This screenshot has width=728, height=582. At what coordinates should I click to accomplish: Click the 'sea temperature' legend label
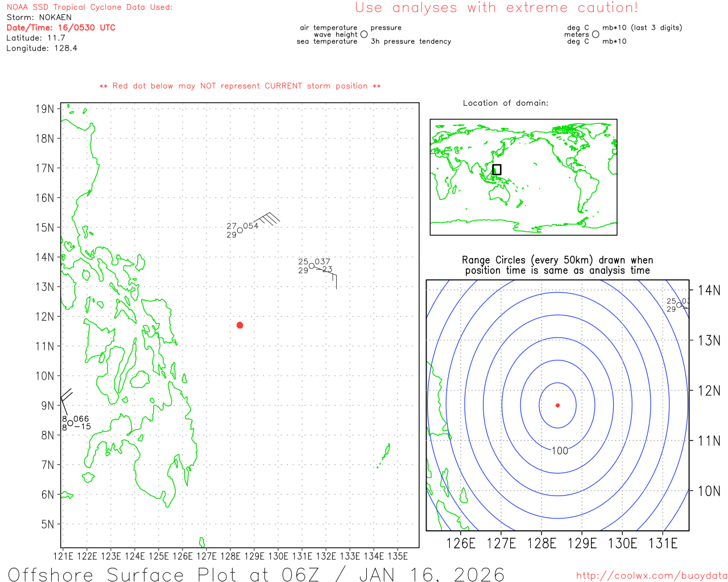click(327, 41)
